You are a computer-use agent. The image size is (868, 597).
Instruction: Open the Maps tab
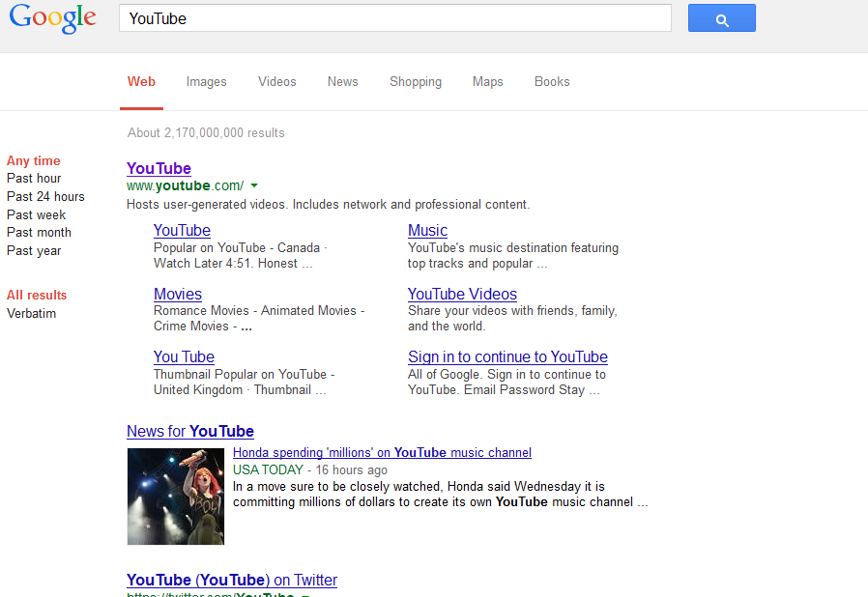click(x=487, y=82)
